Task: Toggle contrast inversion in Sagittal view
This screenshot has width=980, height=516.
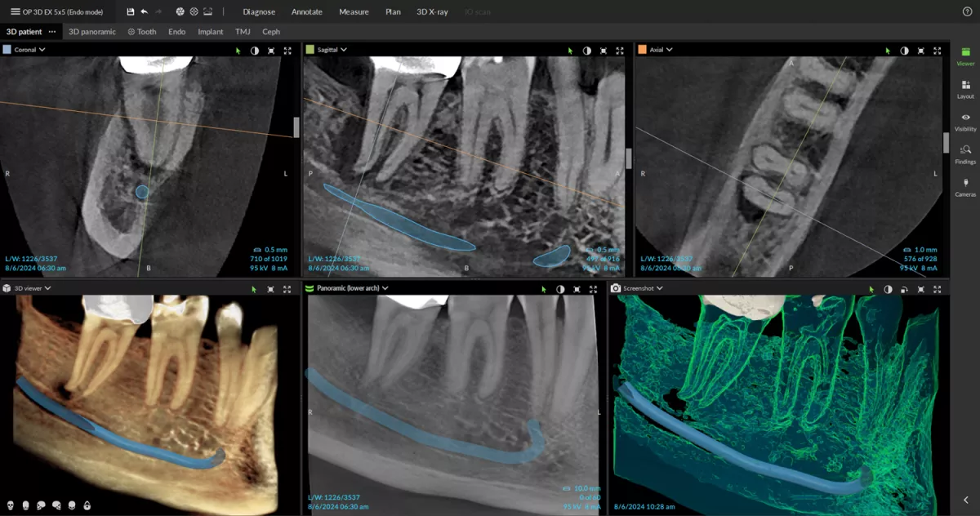Action: pos(586,51)
